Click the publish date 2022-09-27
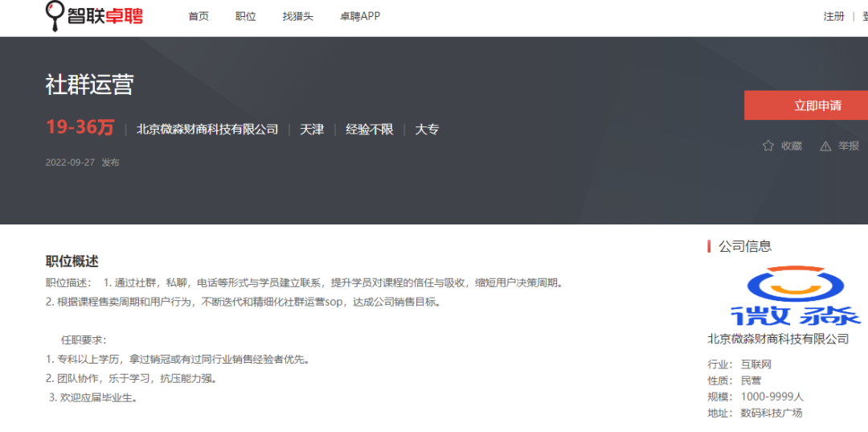 pos(70,163)
